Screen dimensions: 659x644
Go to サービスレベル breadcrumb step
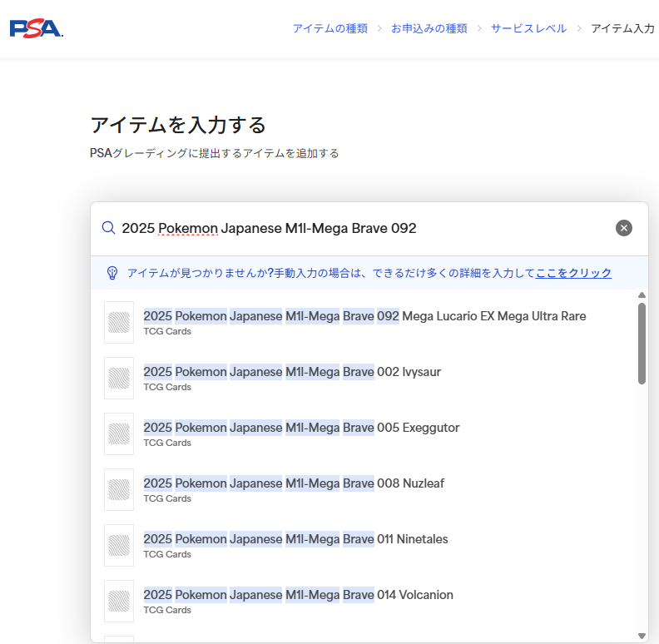tap(528, 28)
